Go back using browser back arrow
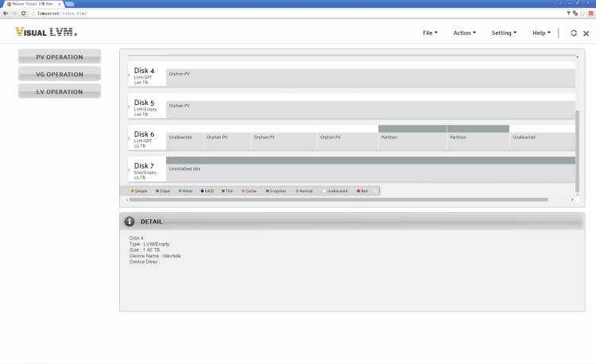The height and width of the screenshot is (364, 596). pyautogui.click(x=6, y=13)
